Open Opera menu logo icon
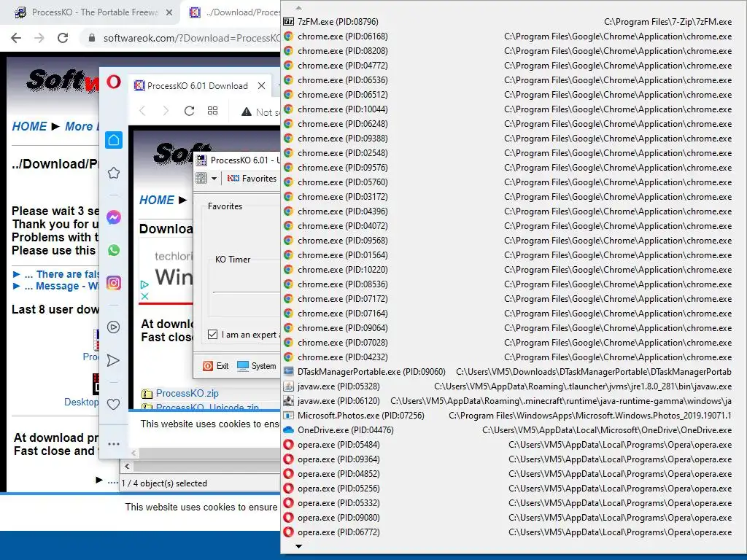This screenshot has width=747, height=560. click(x=113, y=82)
